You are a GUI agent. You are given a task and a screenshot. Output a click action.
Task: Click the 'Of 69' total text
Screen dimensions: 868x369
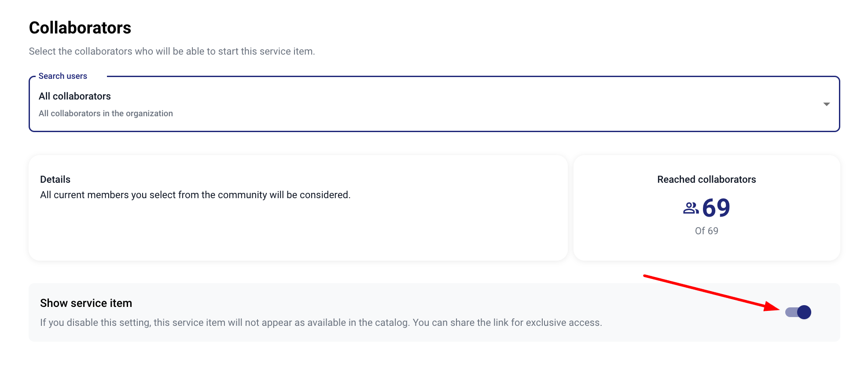coord(706,231)
